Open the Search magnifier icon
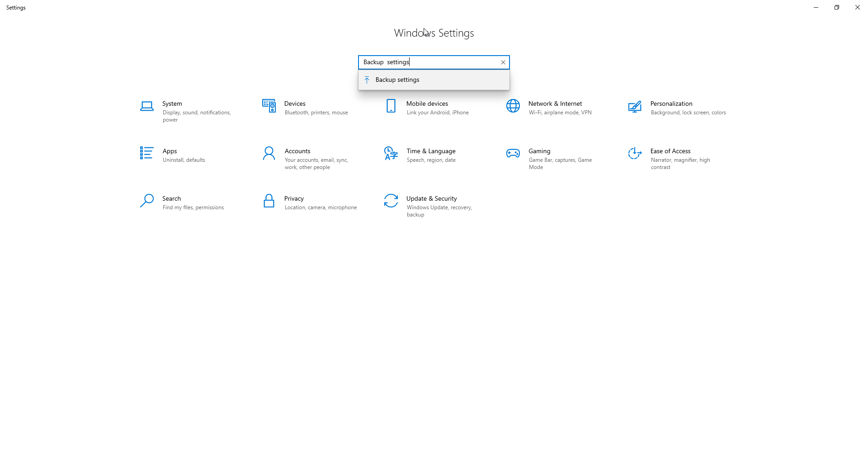The width and height of the screenshot is (868, 470). click(x=146, y=201)
